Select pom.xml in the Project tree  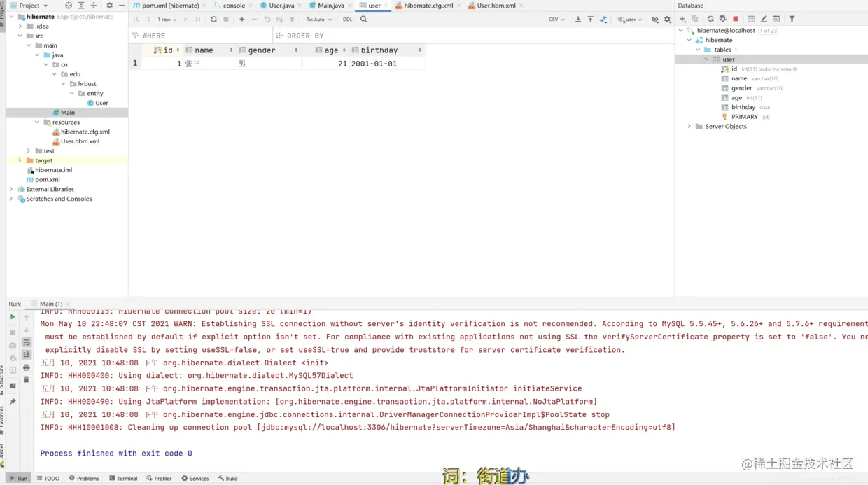point(47,180)
